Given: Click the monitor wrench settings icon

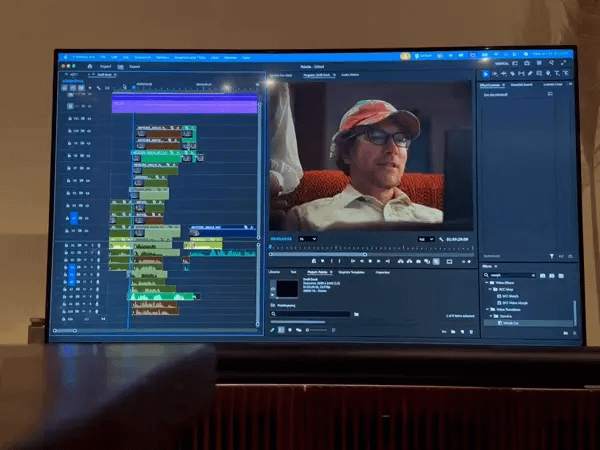Looking at the screenshot, I should tap(441, 239).
